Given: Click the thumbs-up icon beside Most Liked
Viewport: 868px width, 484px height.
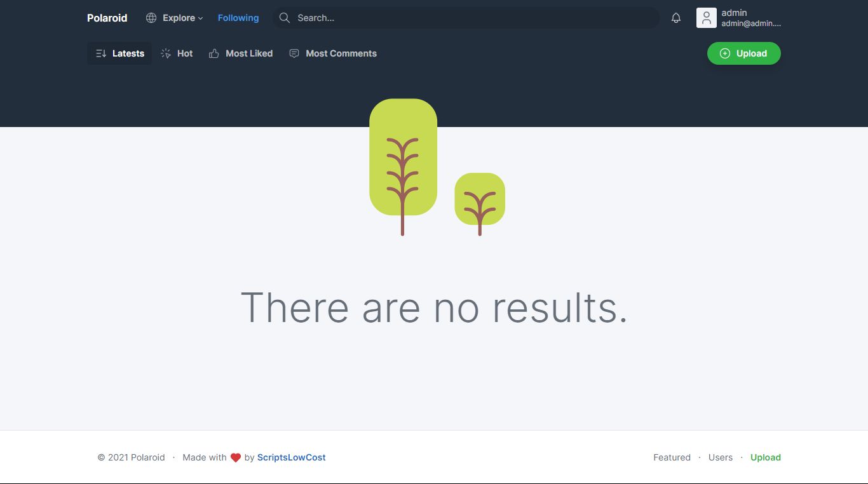Looking at the screenshot, I should 214,53.
